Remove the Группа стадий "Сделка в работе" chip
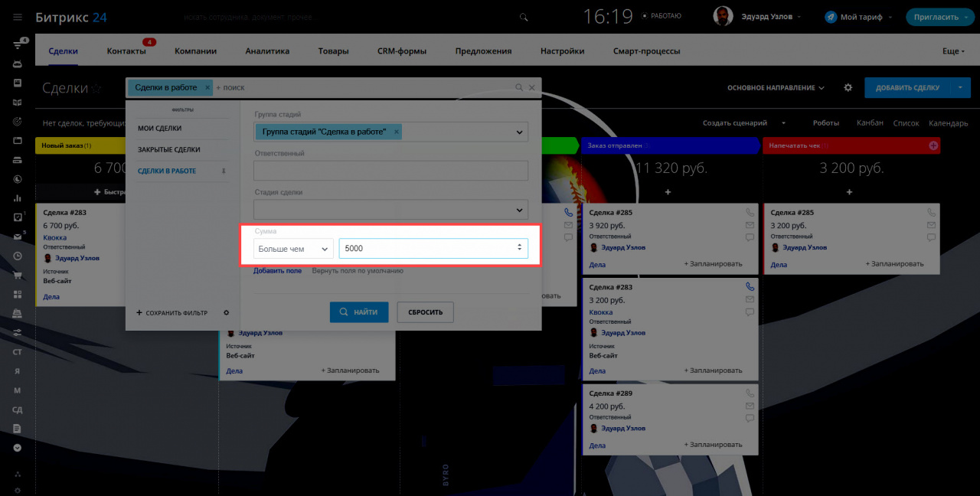 tap(396, 132)
